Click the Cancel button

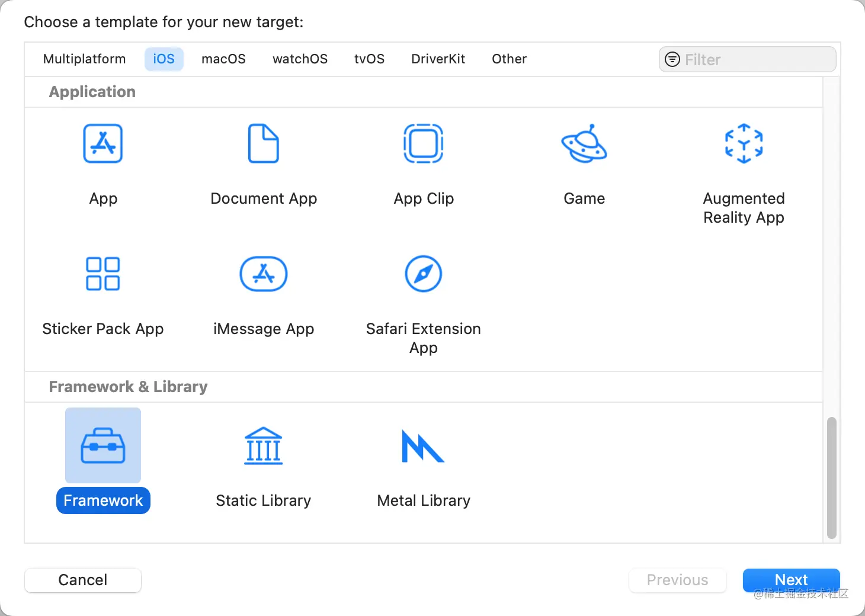point(83,580)
